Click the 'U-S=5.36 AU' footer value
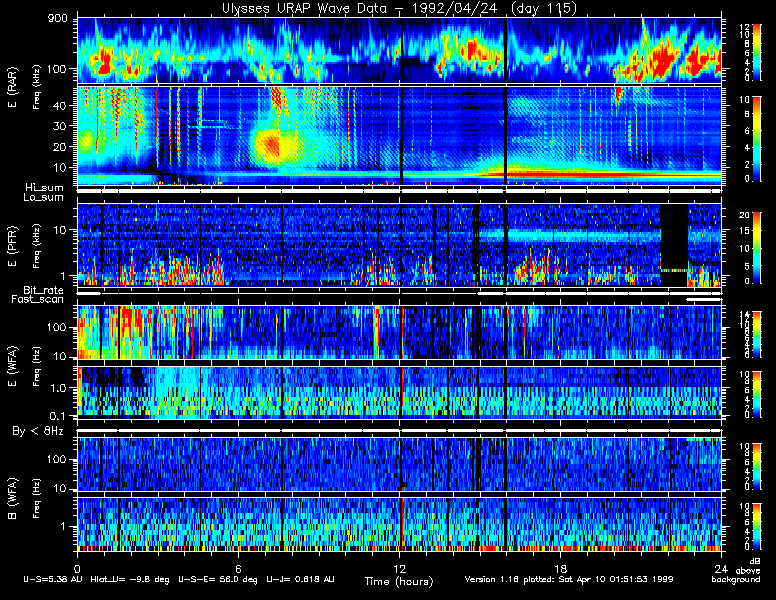776x600 pixels. (53, 579)
